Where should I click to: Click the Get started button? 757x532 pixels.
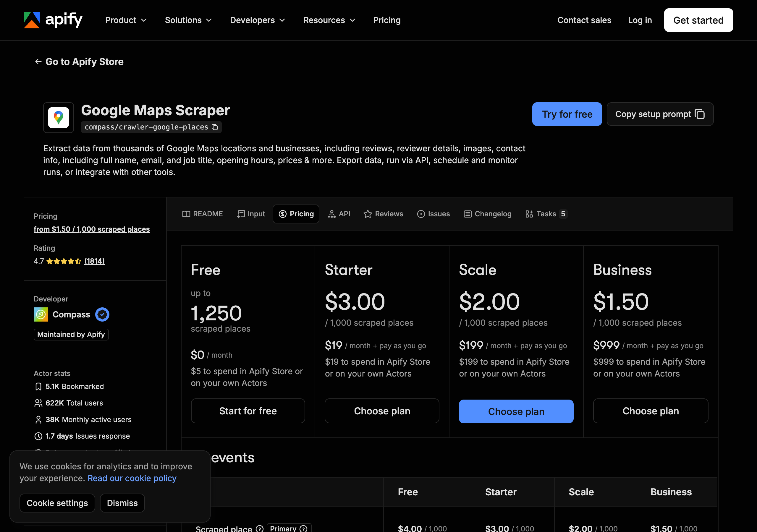coord(698,20)
